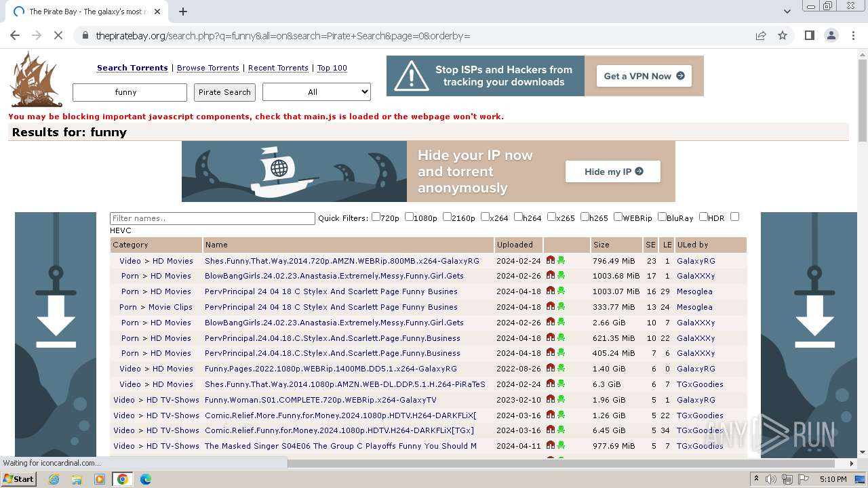Stop loading the page
This screenshot has width=868, height=488.
tap(58, 35)
